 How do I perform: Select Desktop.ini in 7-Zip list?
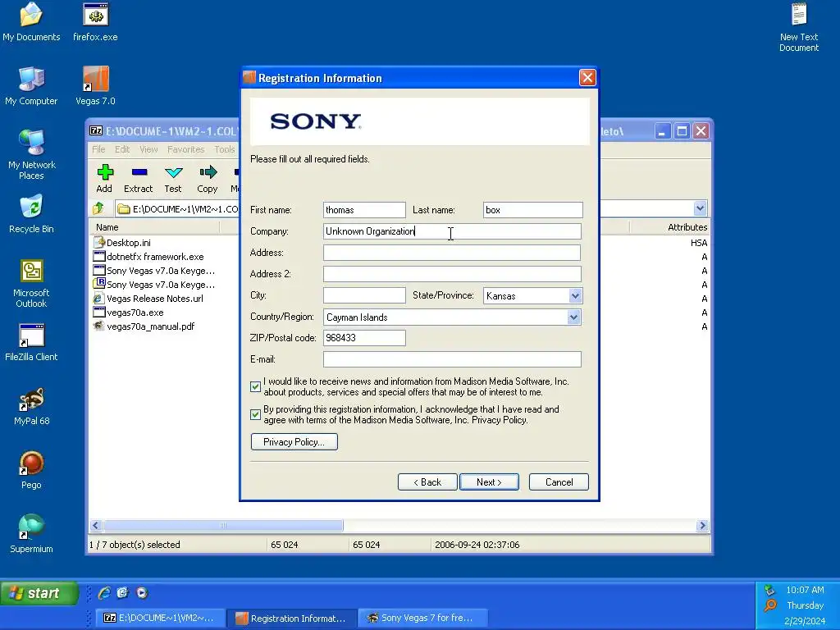(121, 243)
